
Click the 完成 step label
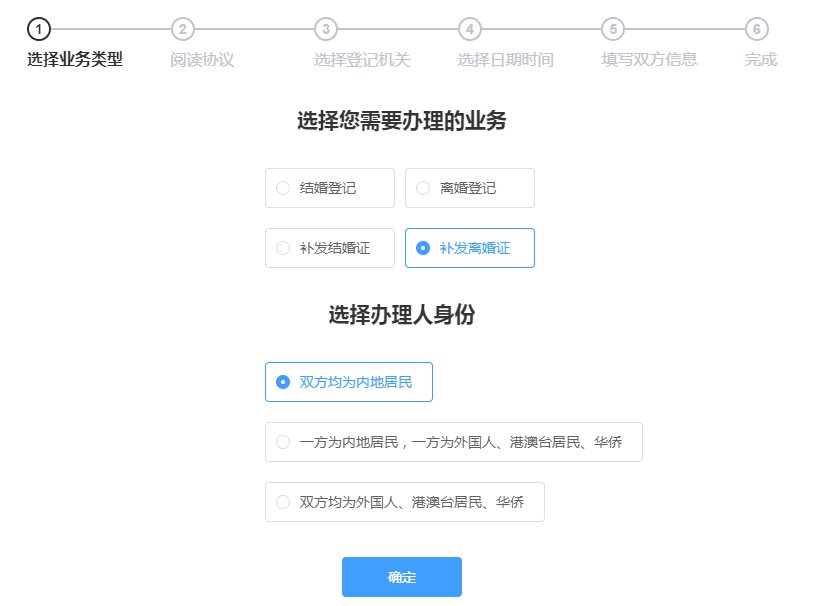(761, 60)
